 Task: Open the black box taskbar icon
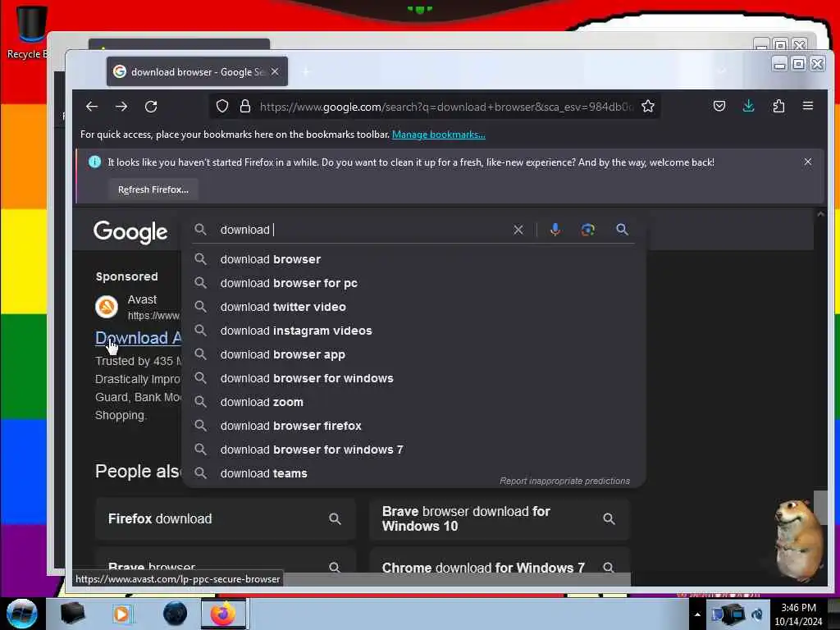coord(72,614)
